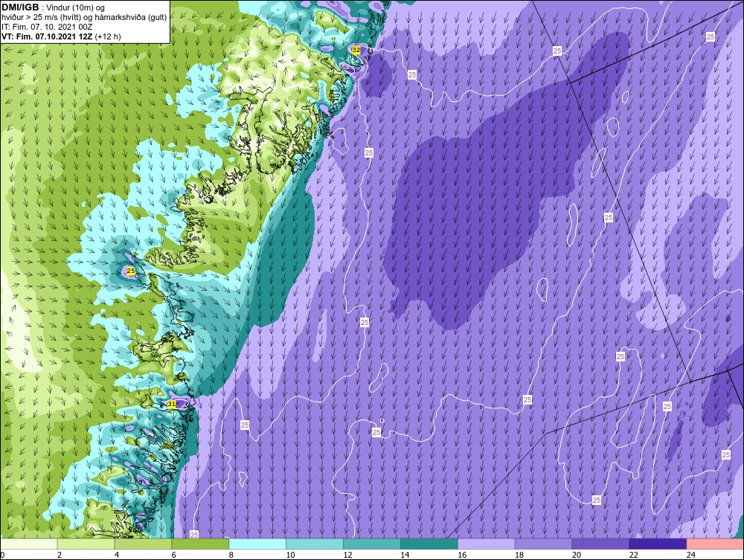The height and width of the screenshot is (560, 744).
Task: Select the DMI/IGB title text
Action: (x=20, y=7)
